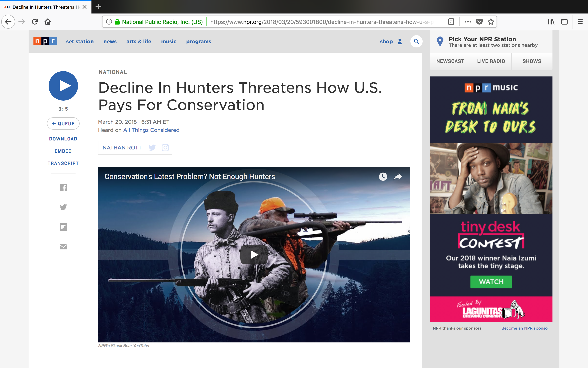Open the music navigation menu
588x368 pixels.
(169, 42)
